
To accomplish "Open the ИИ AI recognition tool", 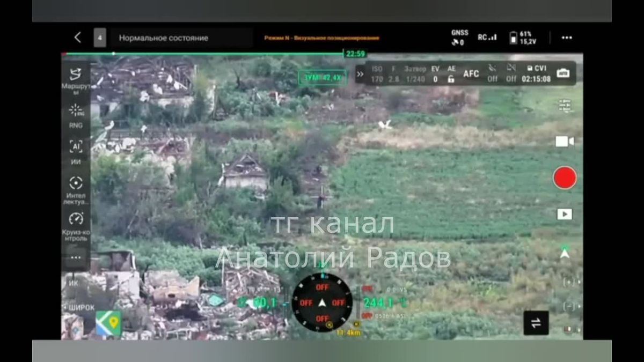I will click(x=76, y=152).
